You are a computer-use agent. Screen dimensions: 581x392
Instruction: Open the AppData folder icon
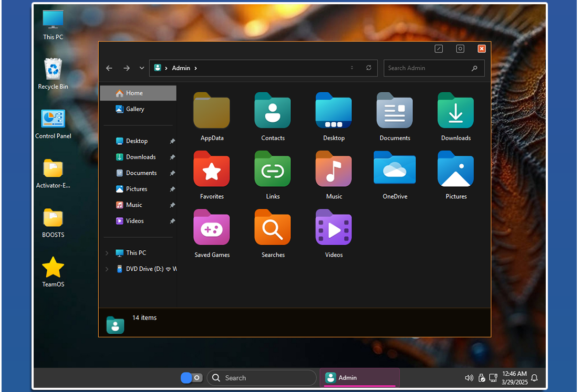tap(212, 111)
